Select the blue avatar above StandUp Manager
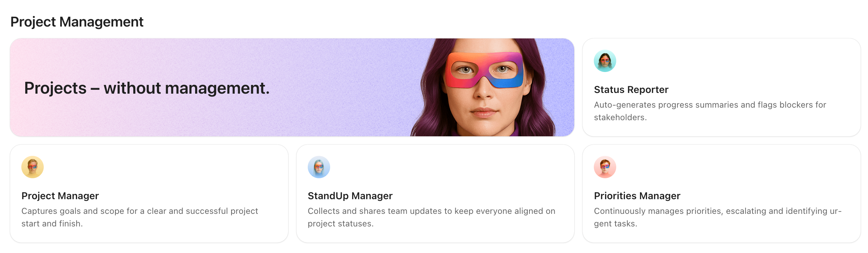Viewport: 868px width, 253px height. click(319, 167)
